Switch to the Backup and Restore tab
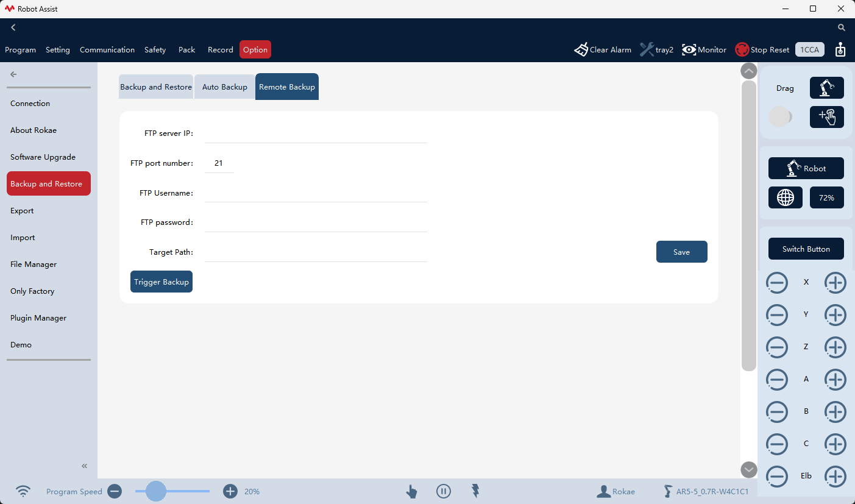The image size is (855, 504). (156, 87)
